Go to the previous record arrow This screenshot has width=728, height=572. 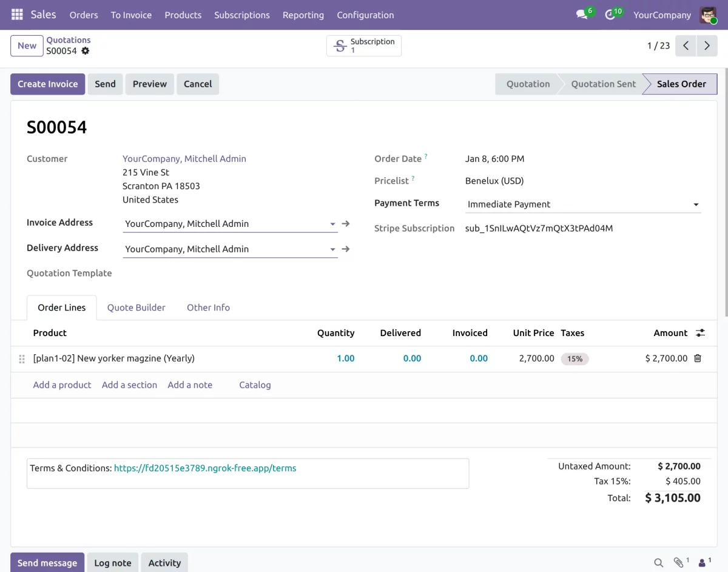click(686, 45)
